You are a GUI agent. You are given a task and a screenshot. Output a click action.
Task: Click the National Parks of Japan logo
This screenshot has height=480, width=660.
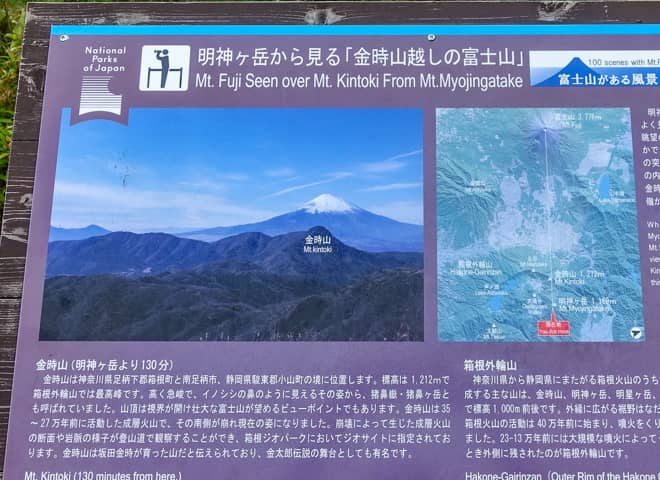(104, 82)
